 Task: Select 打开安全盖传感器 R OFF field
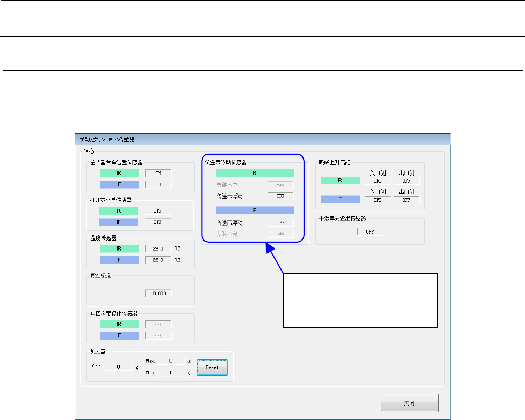158,211
